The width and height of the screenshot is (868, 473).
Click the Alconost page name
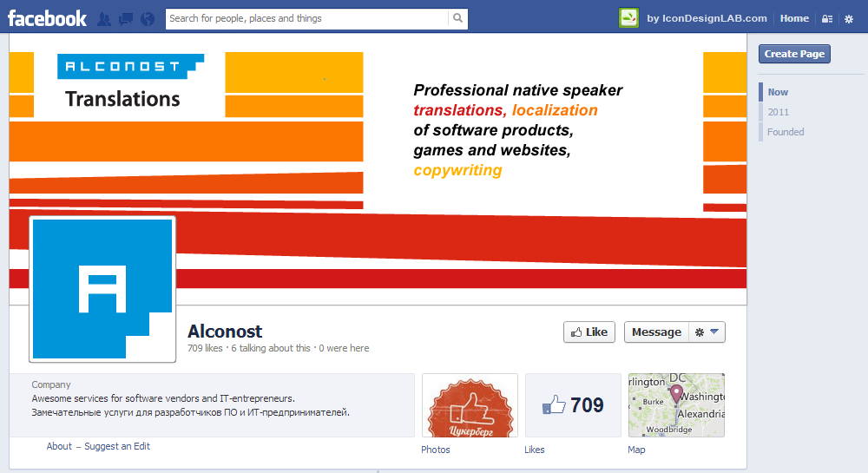(225, 331)
